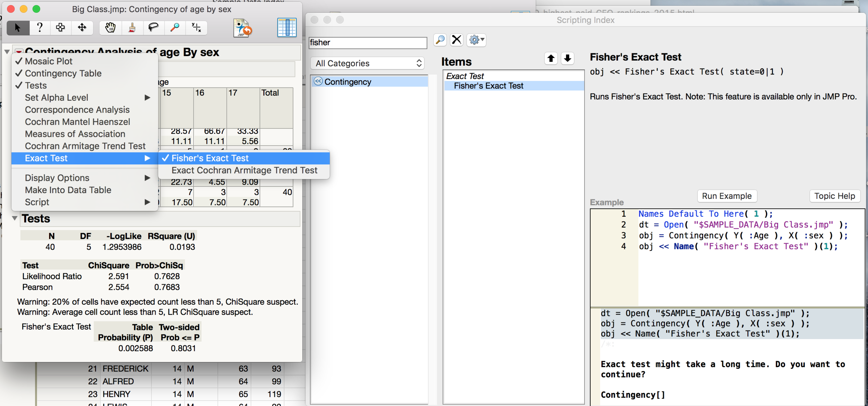Image resolution: width=868 pixels, height=406 pixels.
Task: Clear the search with the X button
Action: (457, 40)
